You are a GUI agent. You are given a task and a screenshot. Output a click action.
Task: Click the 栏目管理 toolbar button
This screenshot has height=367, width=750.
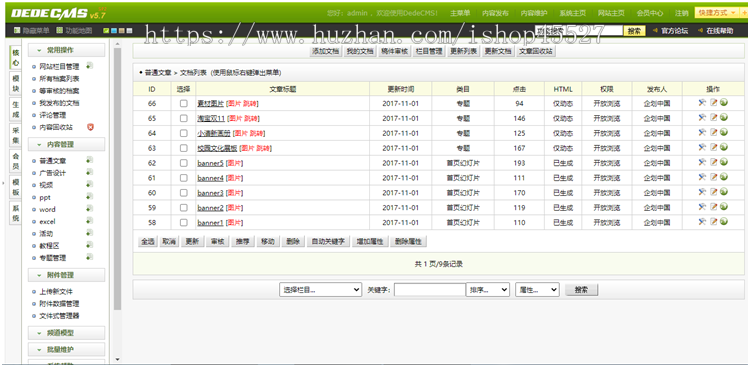tap(429, 51)
